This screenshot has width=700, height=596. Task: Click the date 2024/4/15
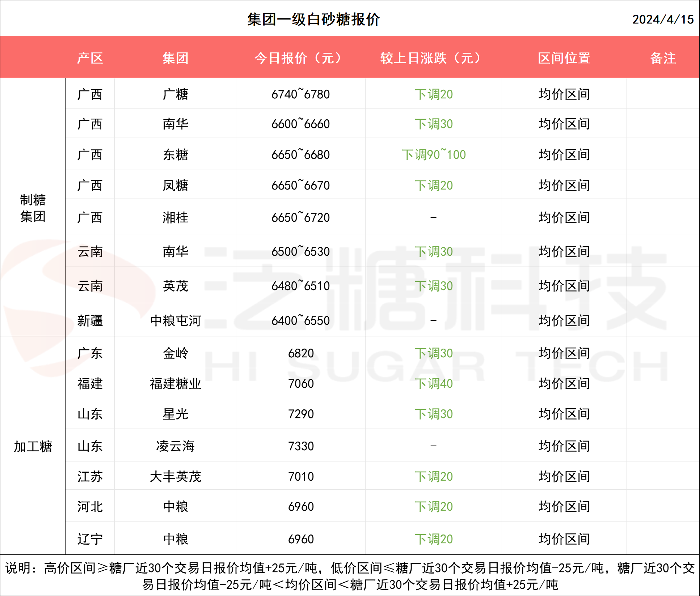[662, 19]
